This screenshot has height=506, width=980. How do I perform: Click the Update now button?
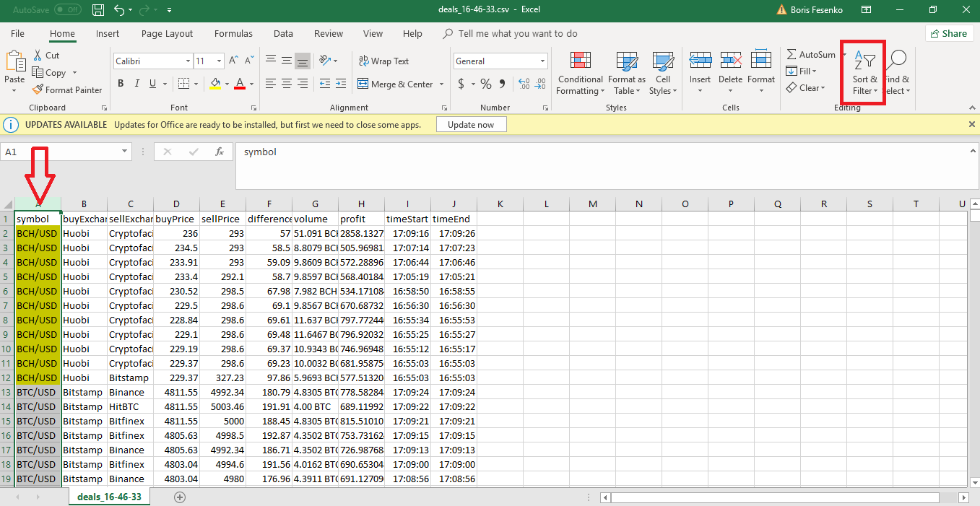pyautogui.click(x=471, y=125)
